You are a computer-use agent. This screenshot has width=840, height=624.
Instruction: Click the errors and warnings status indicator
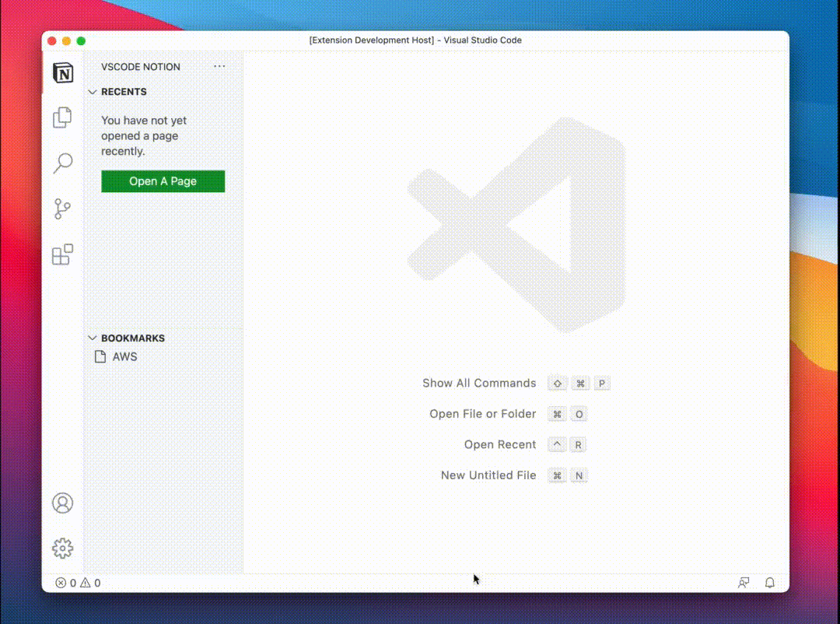click(x=78, y=583)
